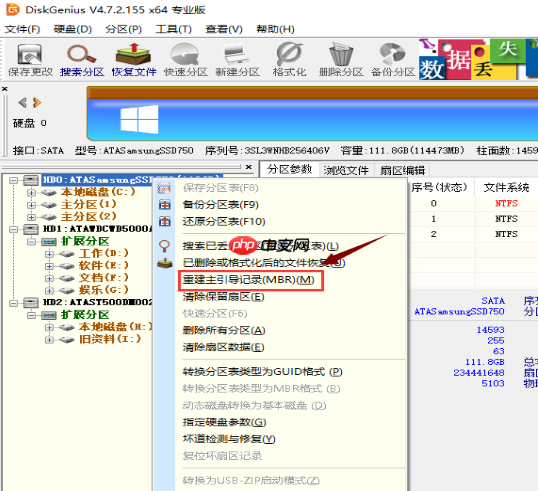Select 本地磁盘(H:) in tree
The image size is (538, 491).
click(x=115, y=327)
